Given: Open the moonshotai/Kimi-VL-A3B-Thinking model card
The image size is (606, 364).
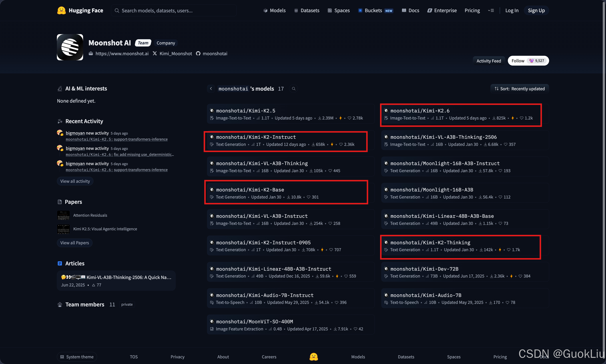Looking at the screenshot, I should [x=291, y=167].
